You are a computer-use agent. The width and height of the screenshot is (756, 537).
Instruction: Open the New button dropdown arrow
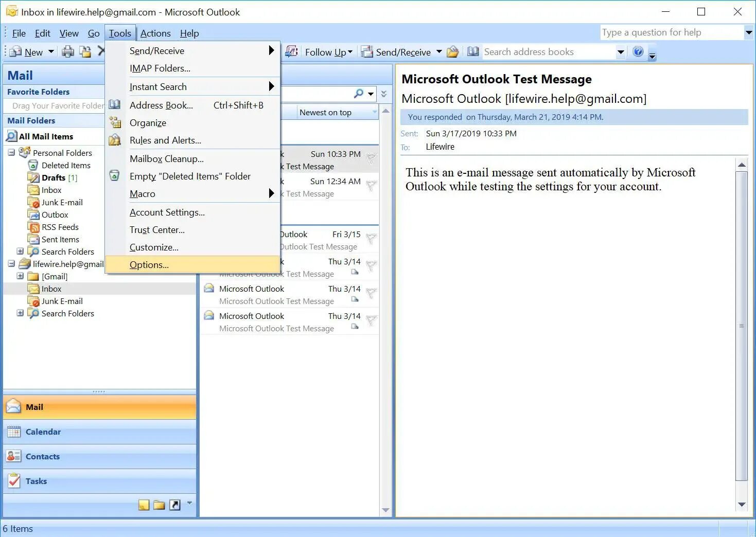pyautogui.click(x=50, y=52)
